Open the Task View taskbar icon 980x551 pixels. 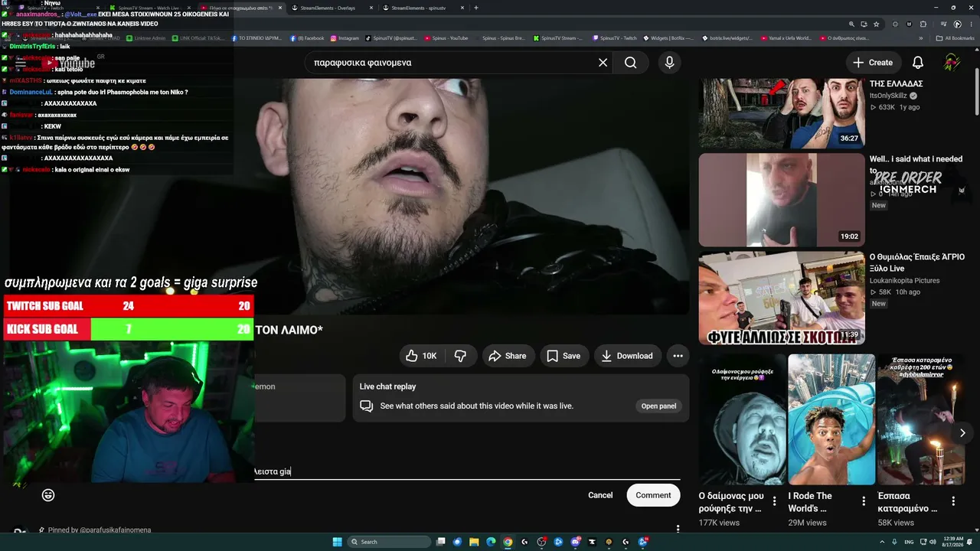[x=440, y=542]
